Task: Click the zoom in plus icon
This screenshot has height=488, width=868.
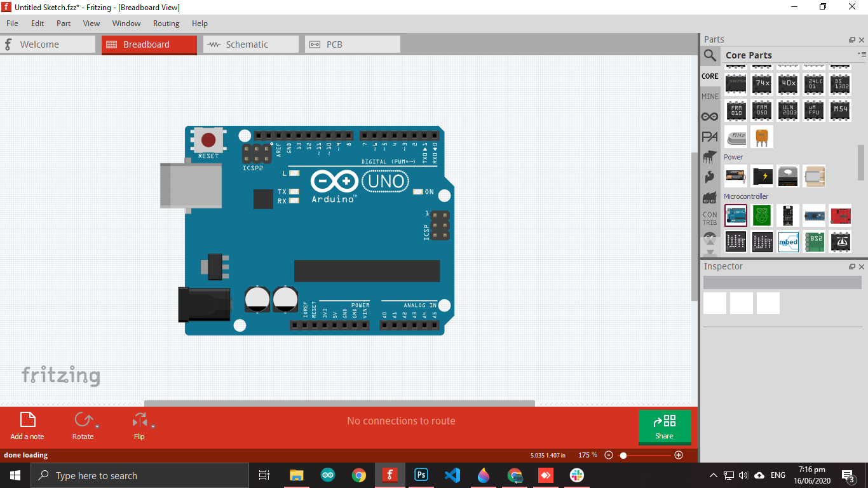Action: pos(679,455)
